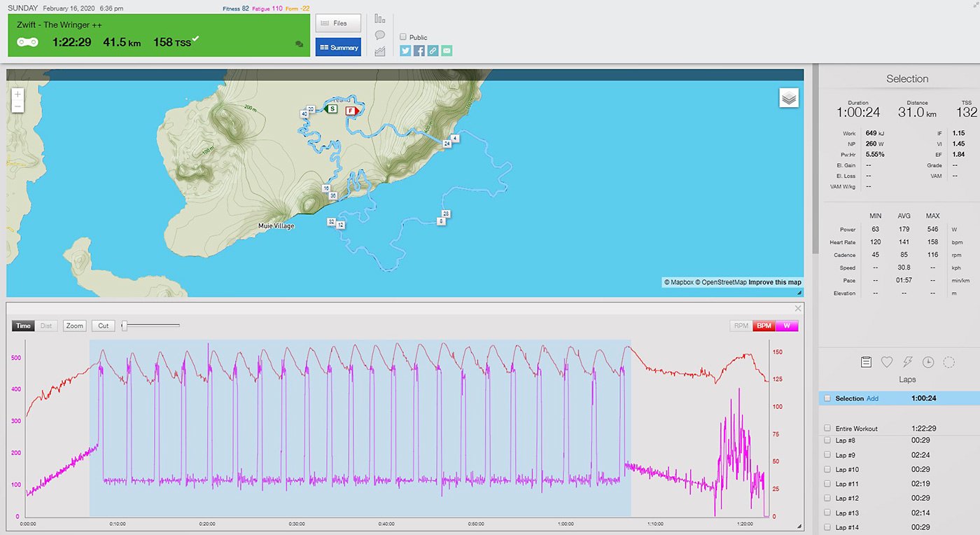Click the green start flag on map

click(x=332, y=109)
